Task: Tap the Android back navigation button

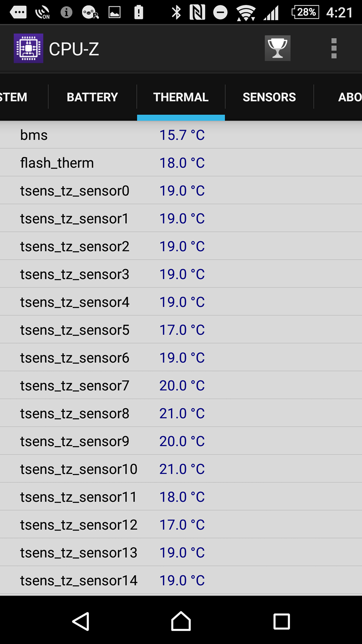Action: click(x=81, y=621)
